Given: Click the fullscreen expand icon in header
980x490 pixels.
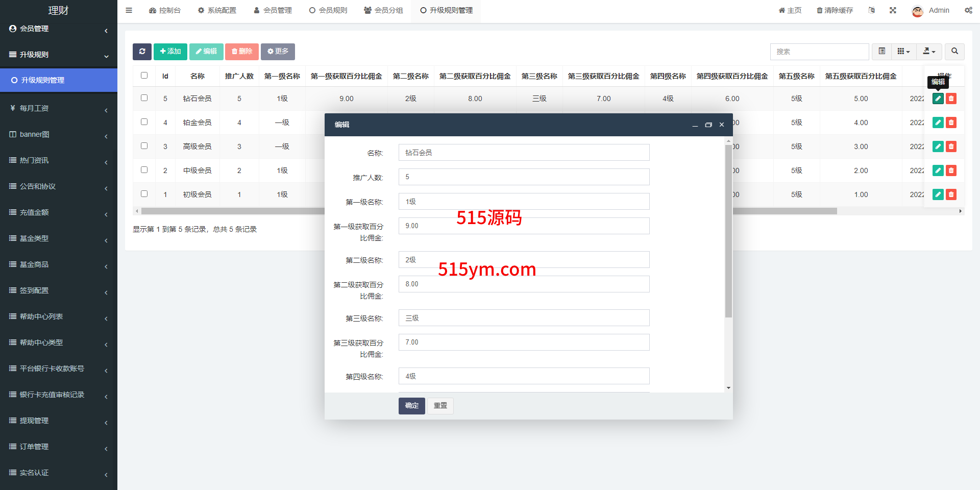Looking at the screenshot, I should [x=893, y=10].
